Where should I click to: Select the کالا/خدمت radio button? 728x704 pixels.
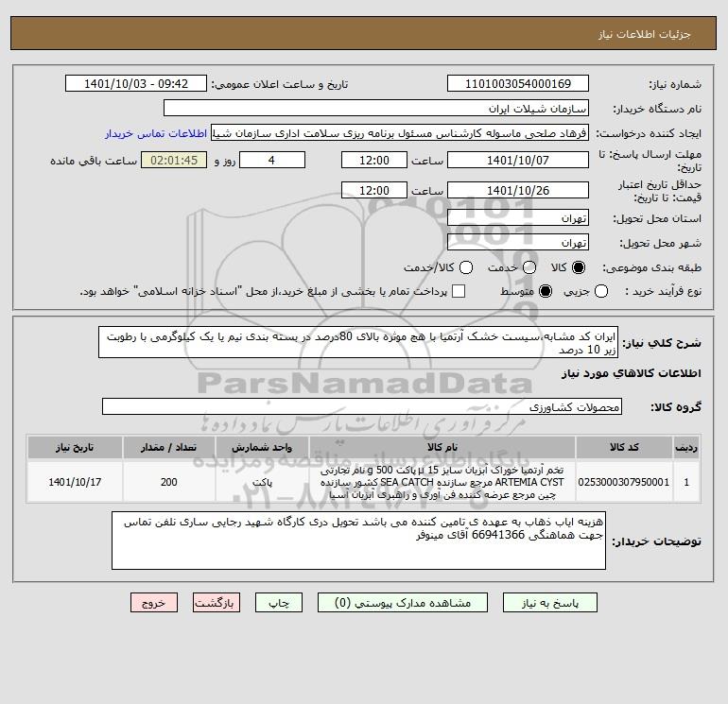click(466, 267)
